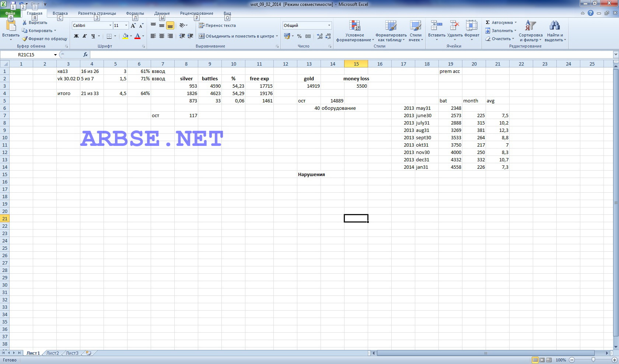This screenshot has width=619, height=364.
Task: Switch to sheet tab Лист3
Action: [72, 353]
